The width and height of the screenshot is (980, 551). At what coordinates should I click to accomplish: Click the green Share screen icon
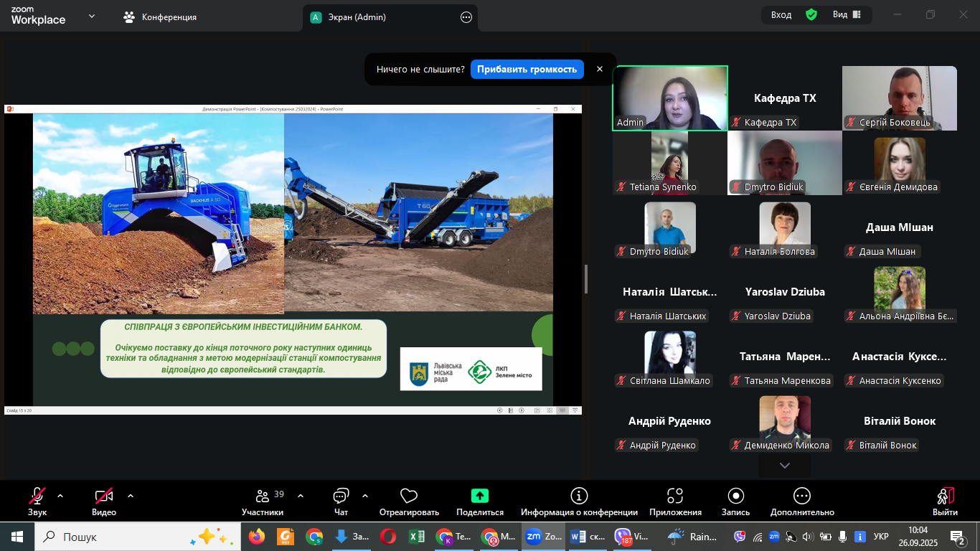479,496
